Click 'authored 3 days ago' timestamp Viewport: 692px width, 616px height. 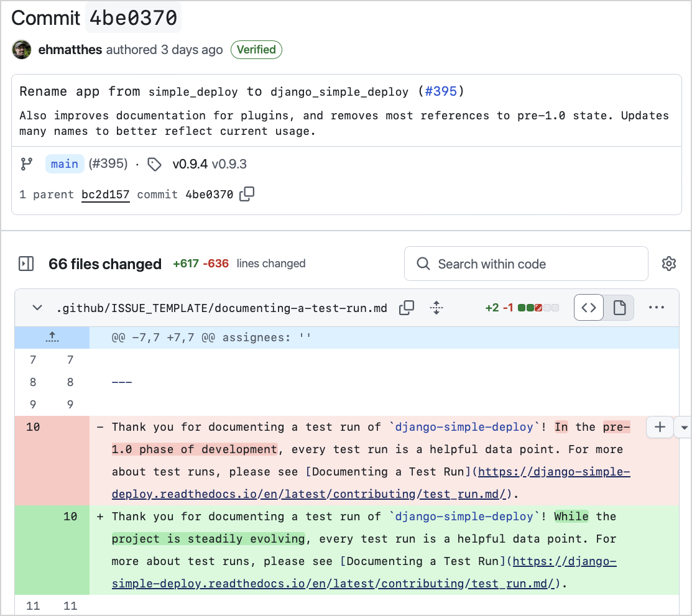pos(164,50)
